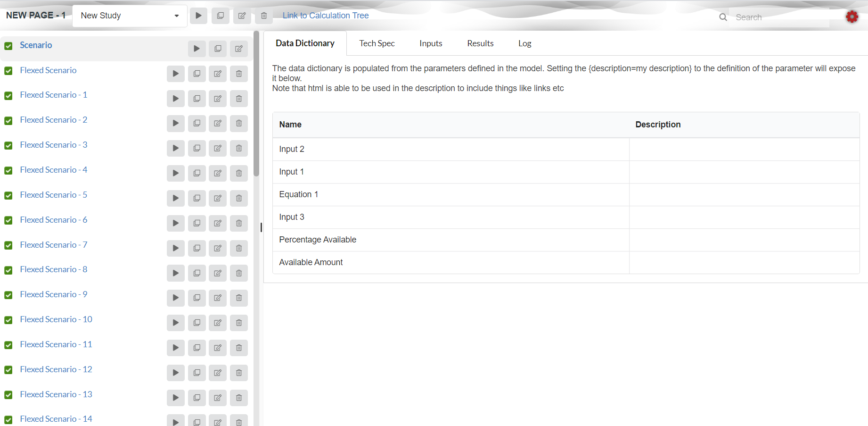The height and width of the screenshot is (426, 868).
Task: Toggle the Flexed Scenario - 10 checkbox
Action: (x=8, y=320)
